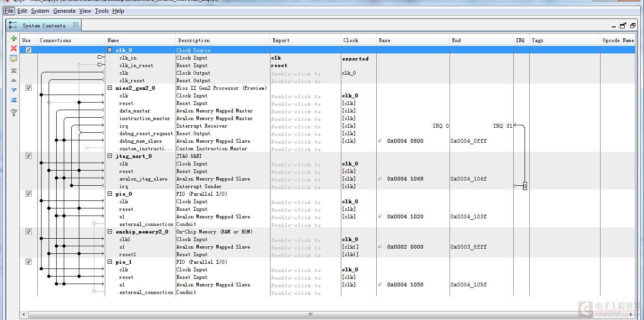The height and width of the screenshot is (320, 644).
Task: Click lock icon beside base 0x0004 1050
Action: pyautogui.click(x=380, y=285)
